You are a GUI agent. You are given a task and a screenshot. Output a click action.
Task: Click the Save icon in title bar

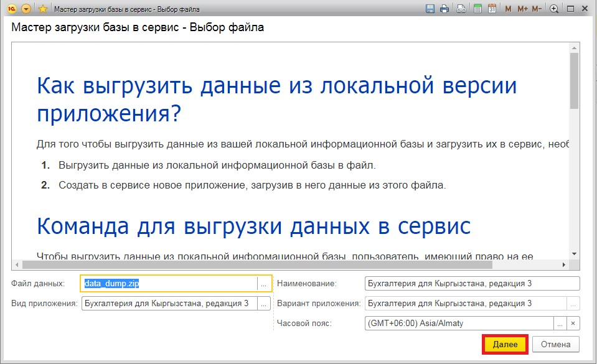(x=430, y=9)
